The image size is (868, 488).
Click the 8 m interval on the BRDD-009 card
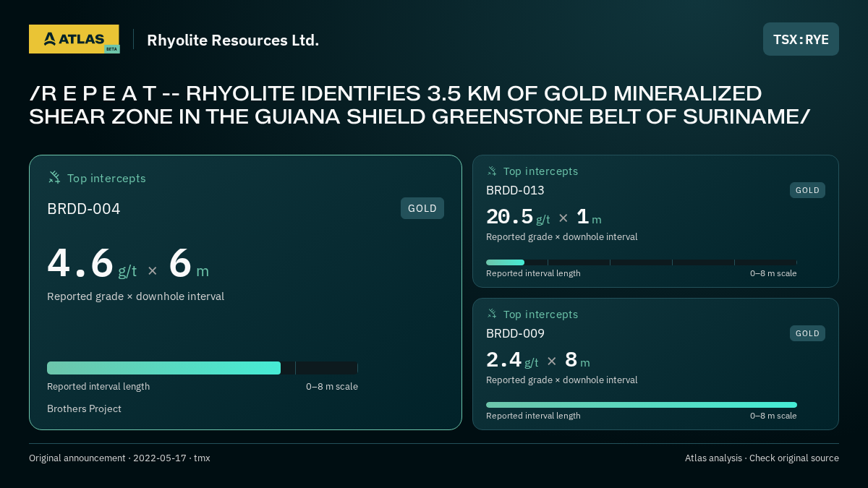pos(577,360)
